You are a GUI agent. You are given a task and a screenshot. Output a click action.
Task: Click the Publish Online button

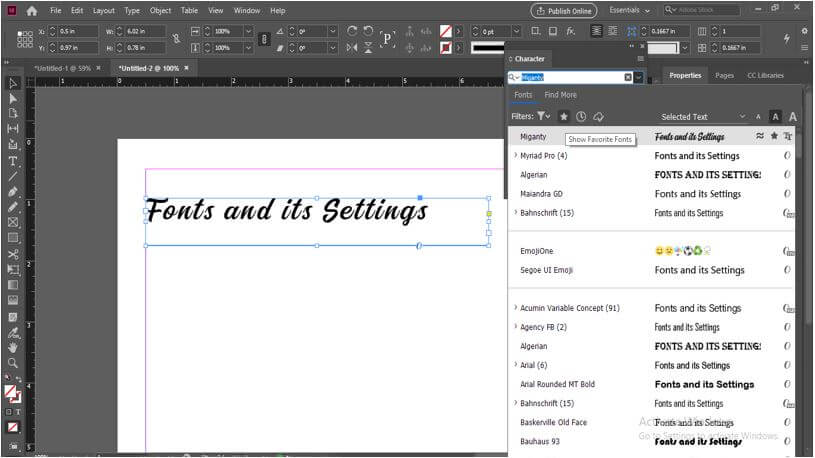(x=565, y=10)
